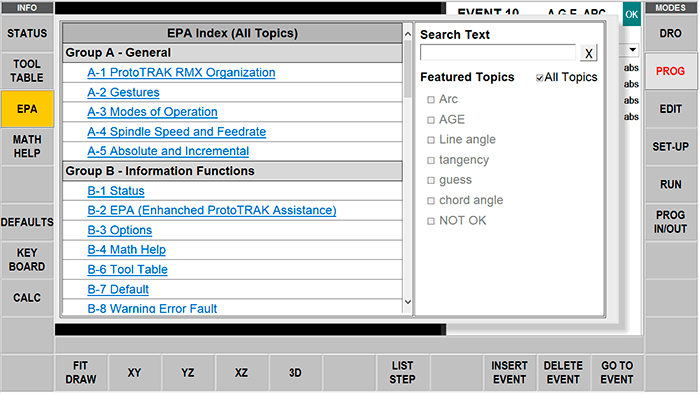Click the scroll up arrow of index
The image size is (700, 394).
pos(408,34)
